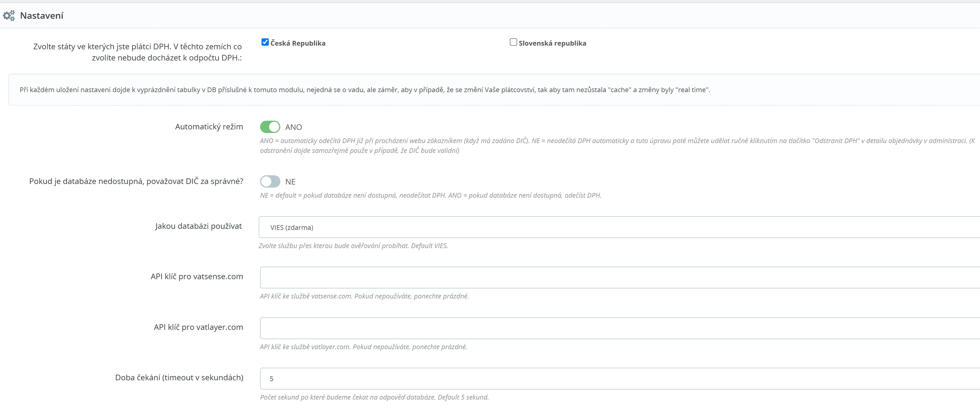Click the API klíč pro vatsense.com label
Screen dimensions: 980x415
(197, 277)
